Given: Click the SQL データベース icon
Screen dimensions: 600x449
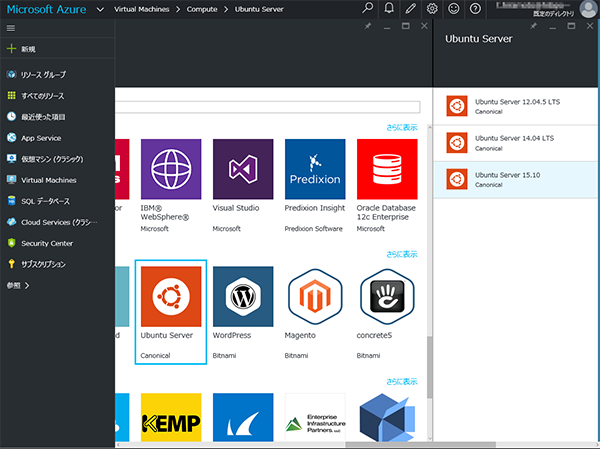Looking at the screenshot, I should tap(11, 201).
